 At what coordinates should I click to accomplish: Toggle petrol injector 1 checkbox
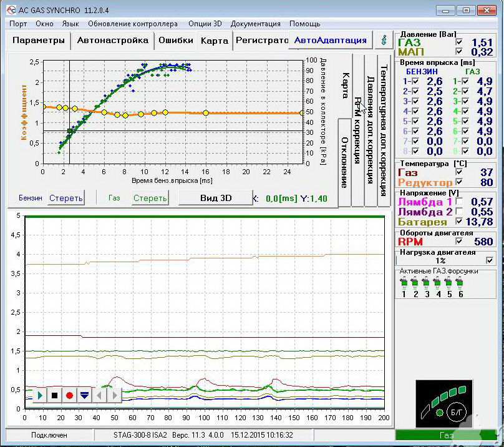[415, 81]
